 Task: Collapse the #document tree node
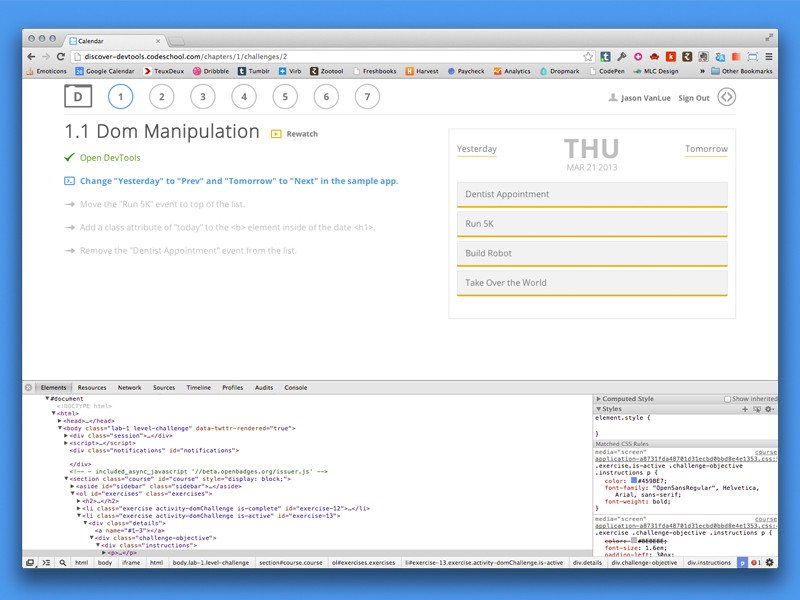tap(47, 398)
